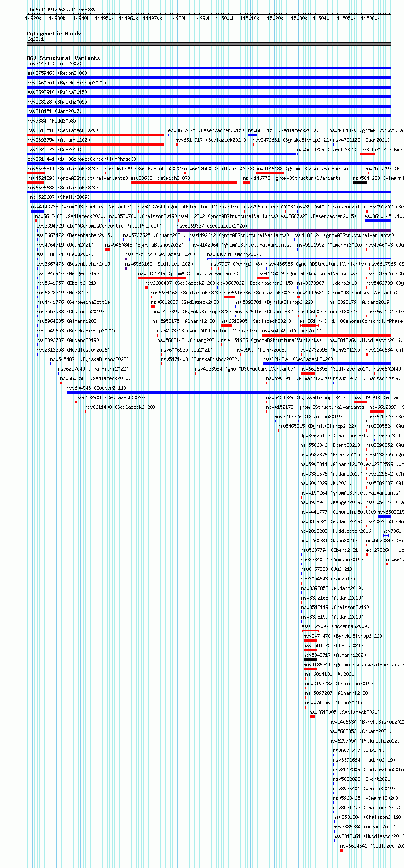The width and height of the screenshot is (404, 868).
Task: Click the red bar under nsv6616518 (Sedlazeck2020)
Action: point(95,135)
